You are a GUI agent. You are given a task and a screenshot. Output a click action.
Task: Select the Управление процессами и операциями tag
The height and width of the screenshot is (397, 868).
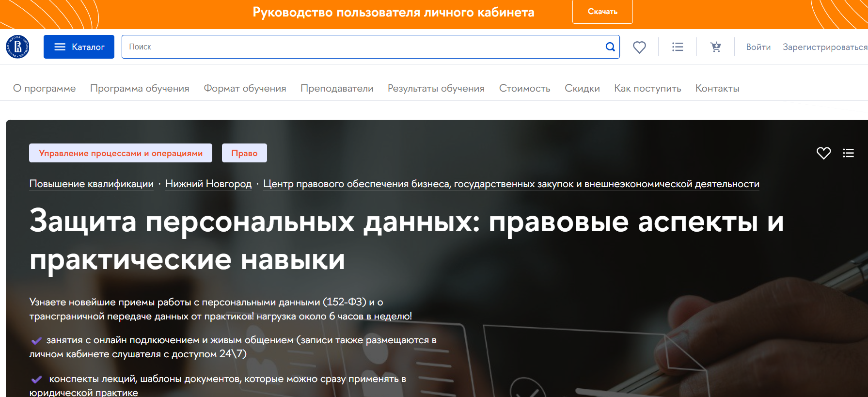(x=121, y=153)
